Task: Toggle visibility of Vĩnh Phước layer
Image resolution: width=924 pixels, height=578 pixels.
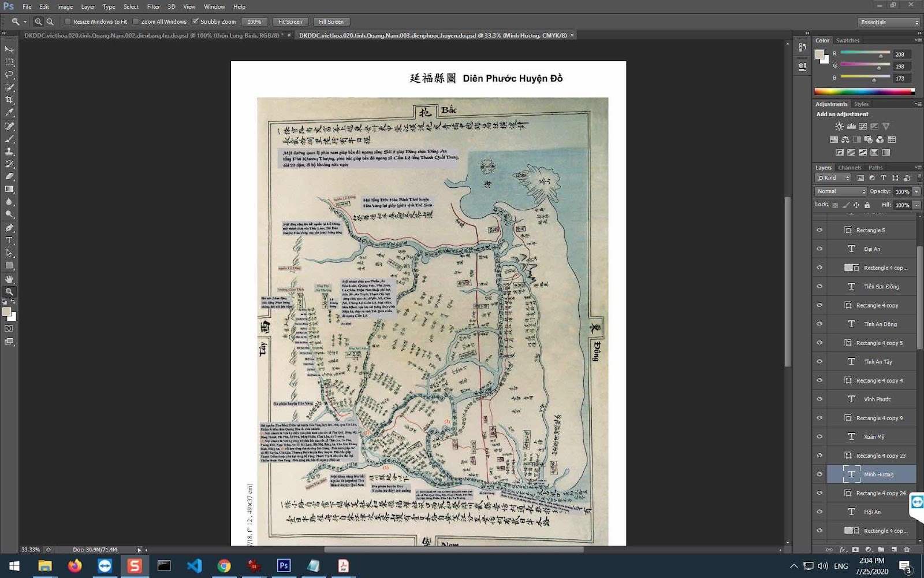Action: (819, 399)
